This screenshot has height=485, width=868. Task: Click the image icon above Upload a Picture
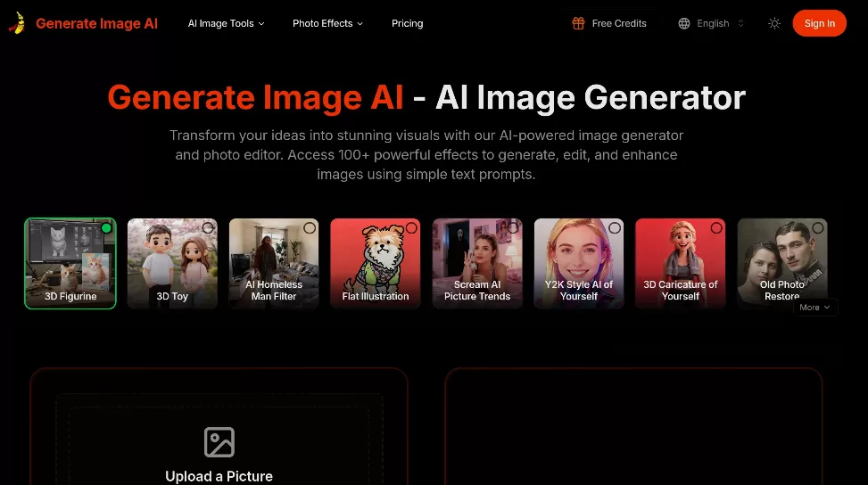[x=219, y=442]
